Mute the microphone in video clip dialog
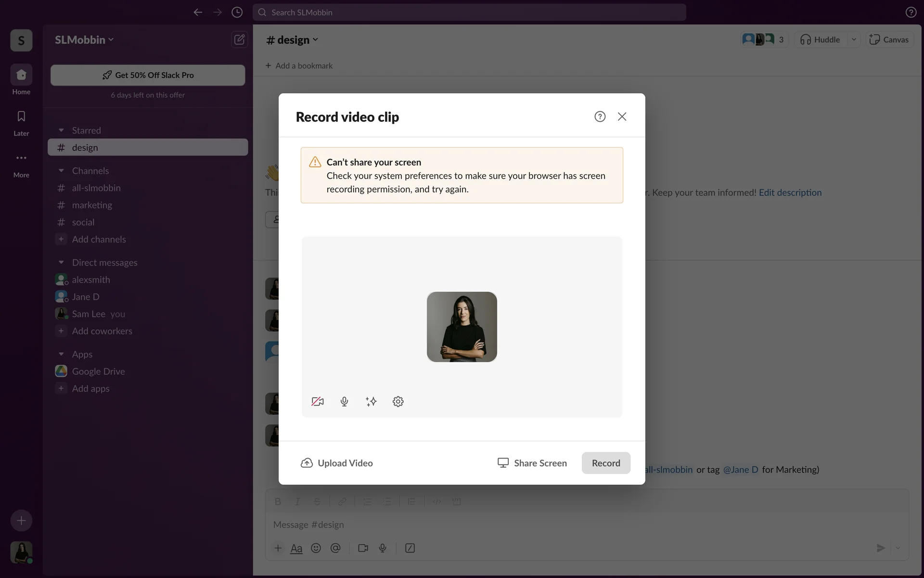This screenshot has width=924, height=578. click(344, 401)
